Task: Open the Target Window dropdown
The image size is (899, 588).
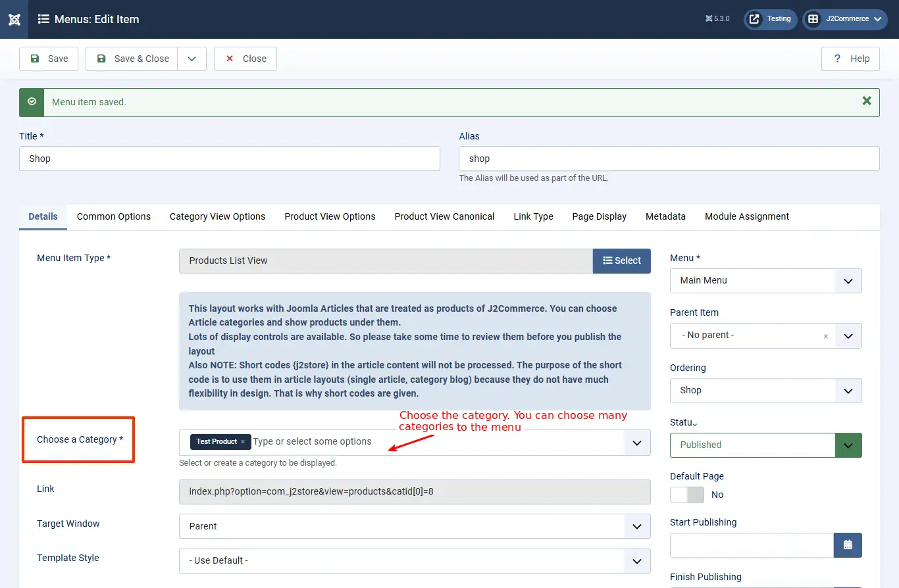Action: (x=415, y=526)
